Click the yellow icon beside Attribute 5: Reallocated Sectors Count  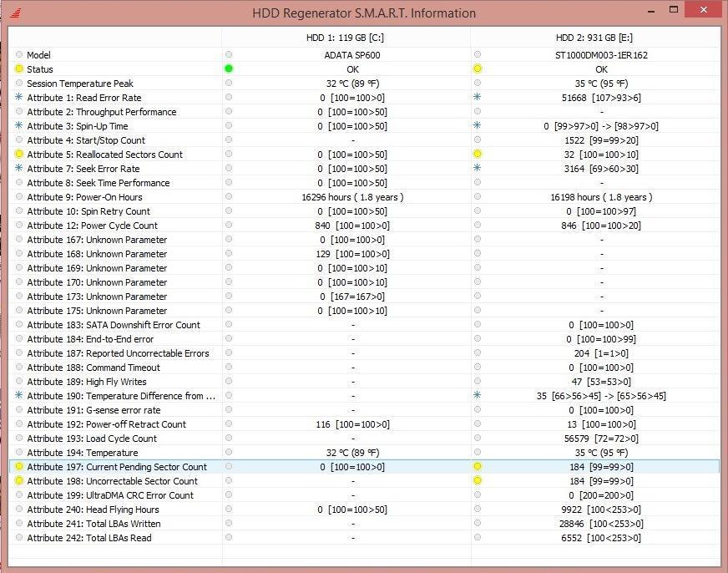(19, 155)
